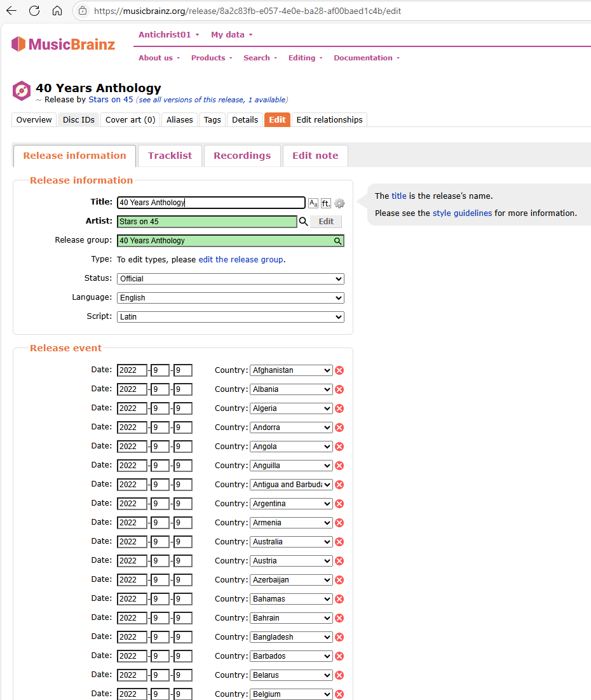Click the Afghanistan row year field
591x700 pixels.
click(132, 370)
